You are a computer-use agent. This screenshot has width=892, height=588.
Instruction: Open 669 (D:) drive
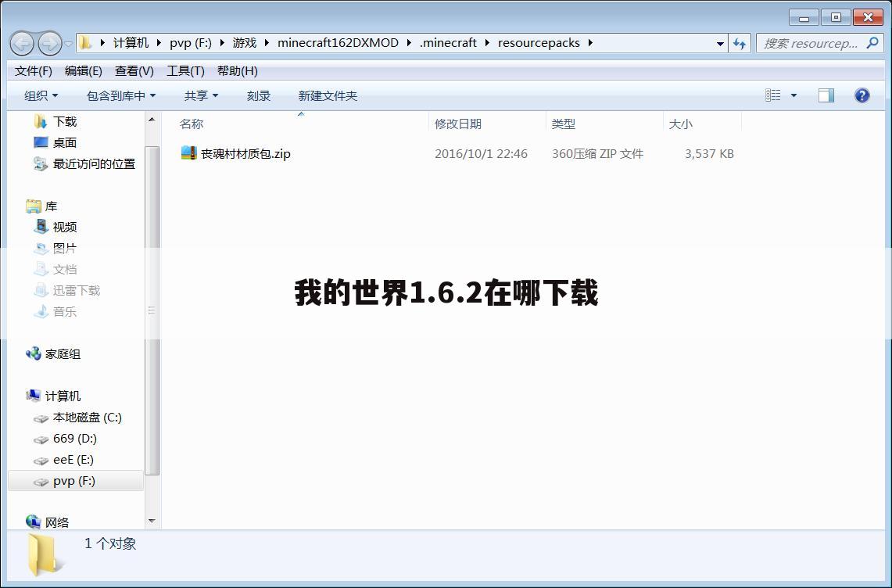(x=74, y=439)
